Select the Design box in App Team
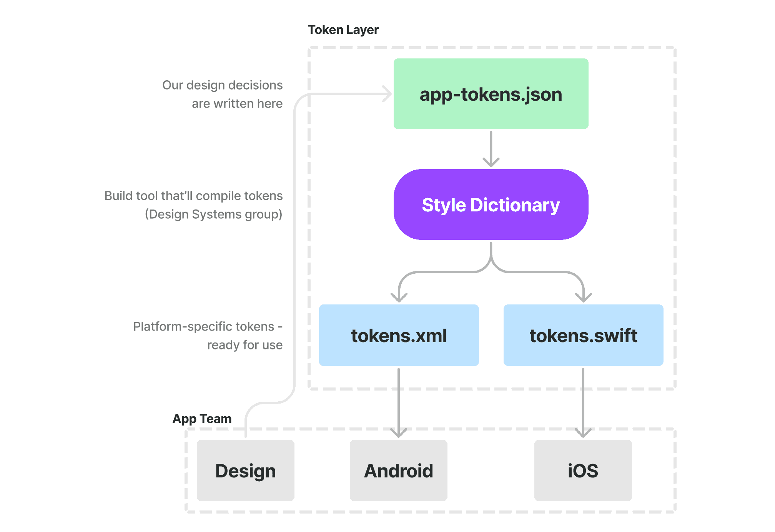Image resolution: width=775 pixels, height=532 pixels. tap(246, 470)
